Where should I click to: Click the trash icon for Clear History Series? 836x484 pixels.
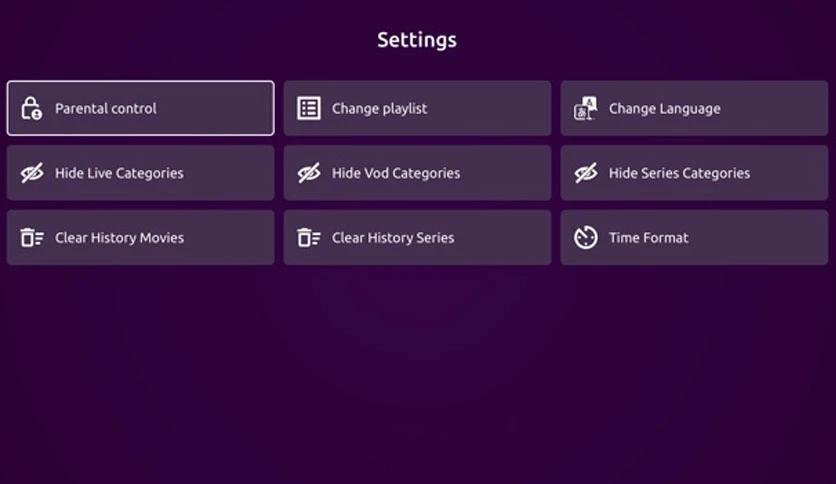pyautogui.click(x=309, y=238)
